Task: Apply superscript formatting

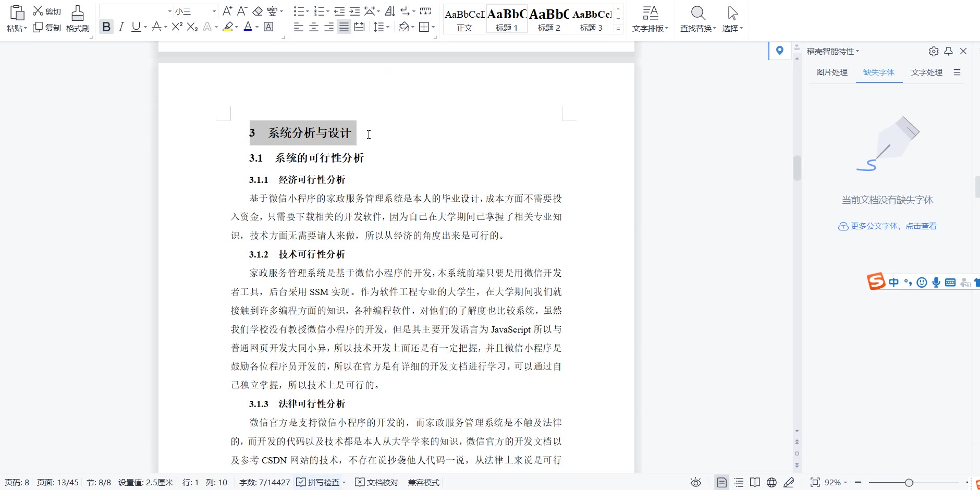Action: click(x=177, y=27)
